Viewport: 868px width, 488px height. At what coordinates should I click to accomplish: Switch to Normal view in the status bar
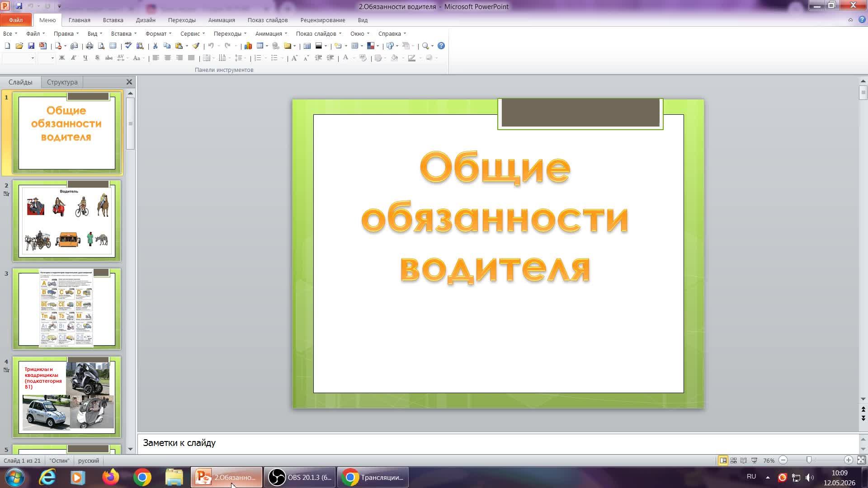coord(723,460)
